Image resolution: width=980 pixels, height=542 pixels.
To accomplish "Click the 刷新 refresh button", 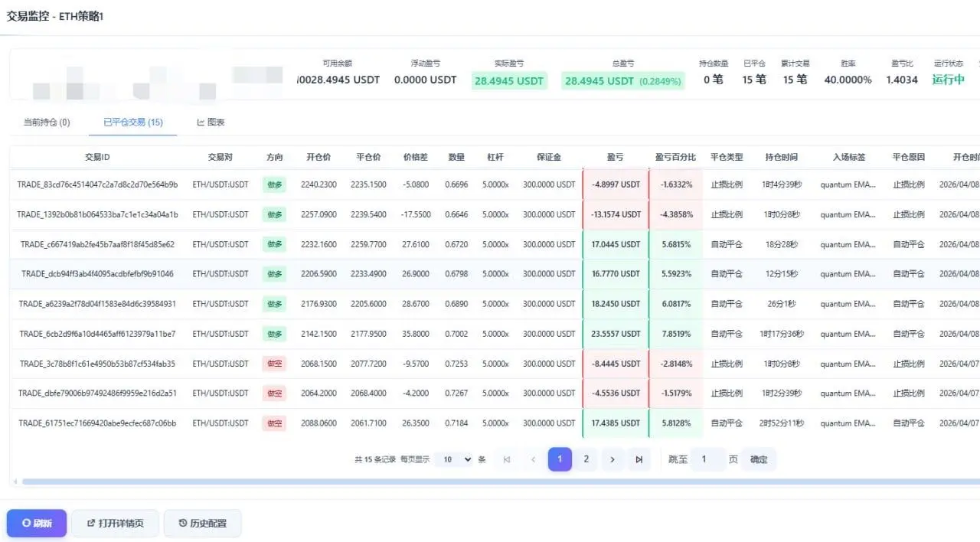I will 37,523.
